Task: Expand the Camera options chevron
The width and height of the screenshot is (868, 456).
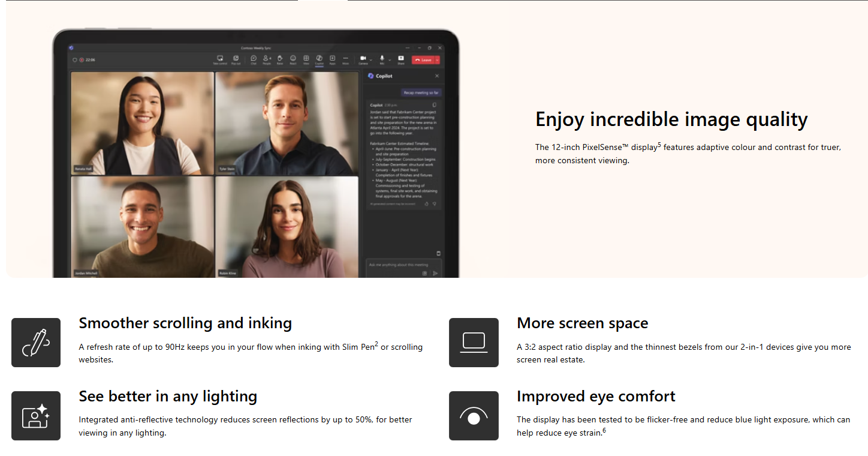Action: coord(371,60)
